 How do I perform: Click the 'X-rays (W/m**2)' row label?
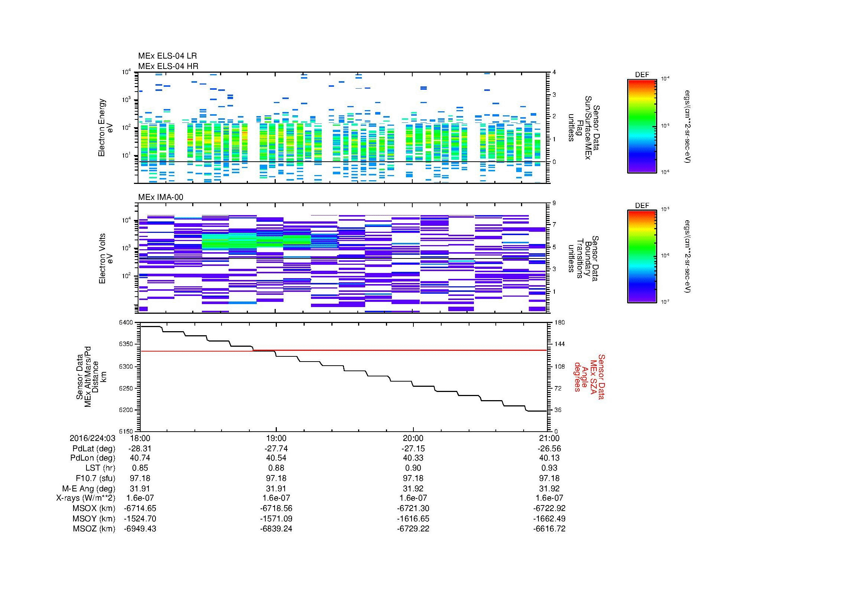(85, 498)
